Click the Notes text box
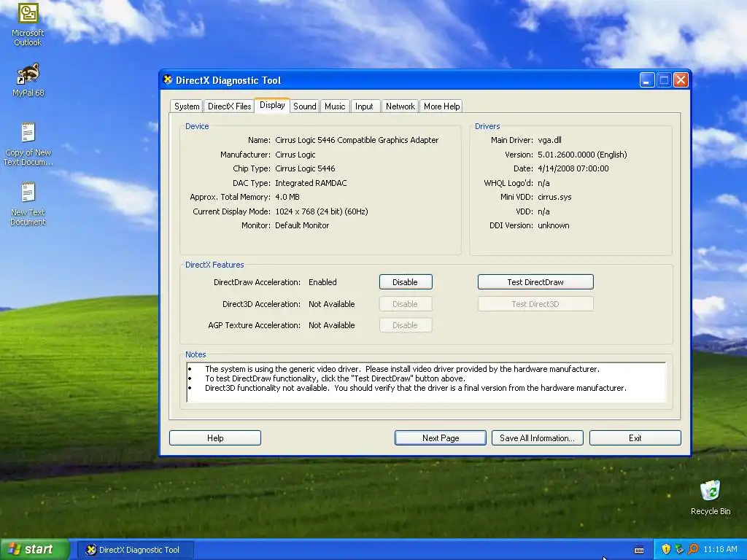 pos(426,382)
